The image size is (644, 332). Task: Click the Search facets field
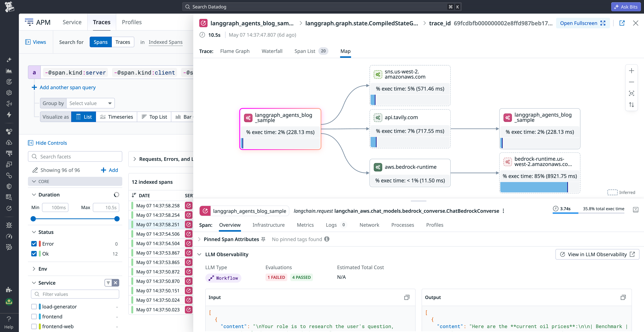point(75,156)
